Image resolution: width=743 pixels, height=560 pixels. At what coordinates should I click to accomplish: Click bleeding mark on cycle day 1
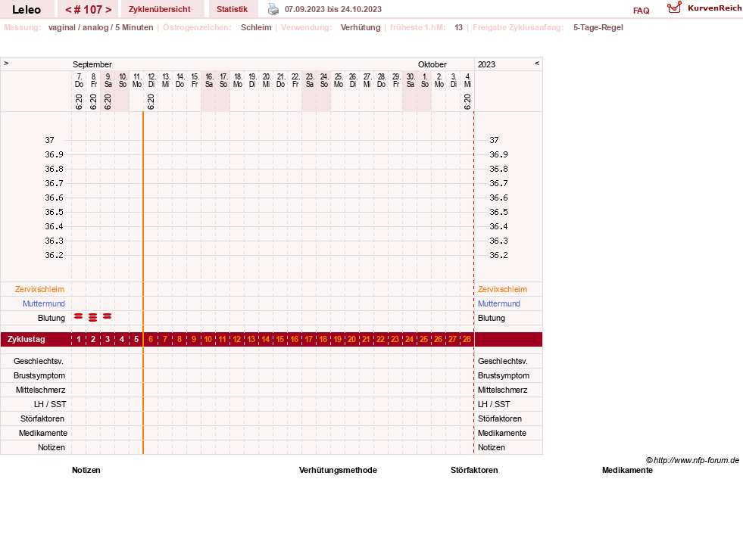tap(79, 316)
